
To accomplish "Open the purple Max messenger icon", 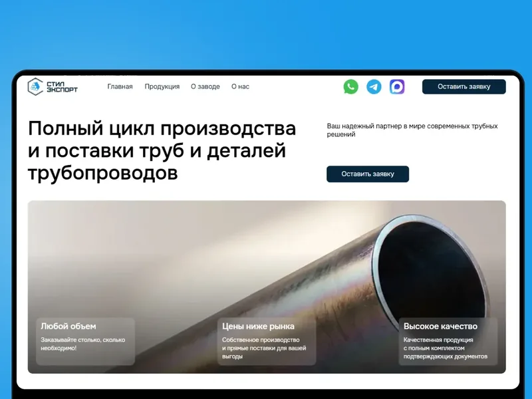I will 397,86.
